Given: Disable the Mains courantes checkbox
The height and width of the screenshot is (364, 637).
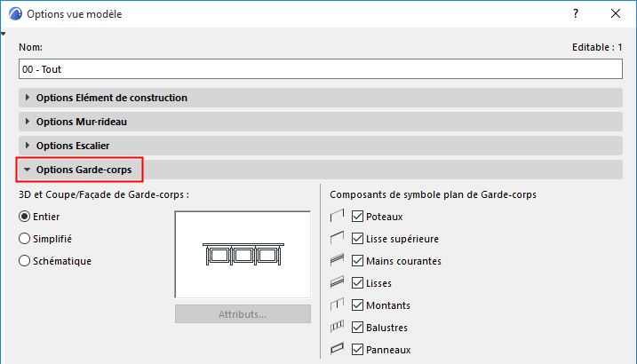Looking at the screenshot, I should [x=358, y=260].
